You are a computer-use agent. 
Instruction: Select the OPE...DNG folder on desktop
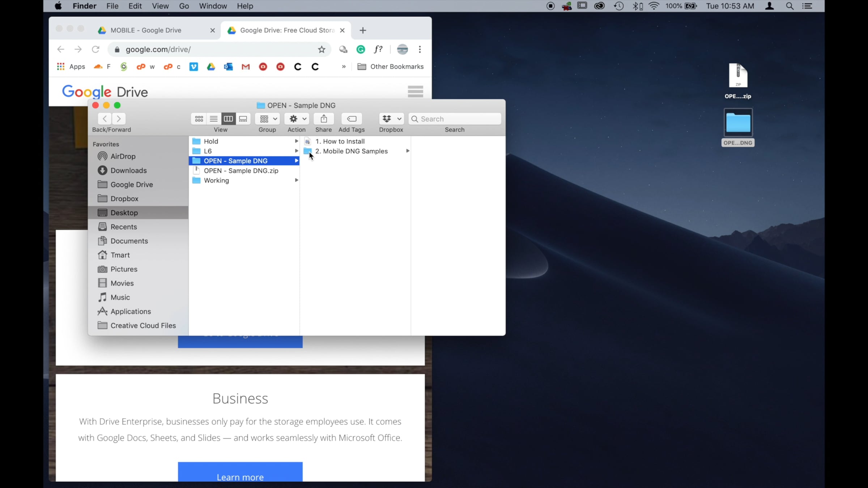point(738,127)
